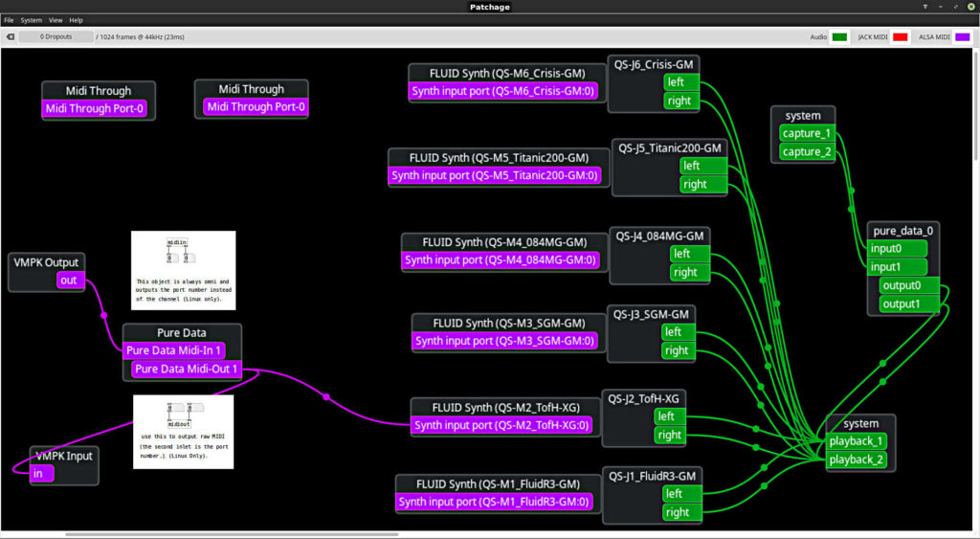Click left port of QS-J6_Crisis-GM

(x=680, y=82)
